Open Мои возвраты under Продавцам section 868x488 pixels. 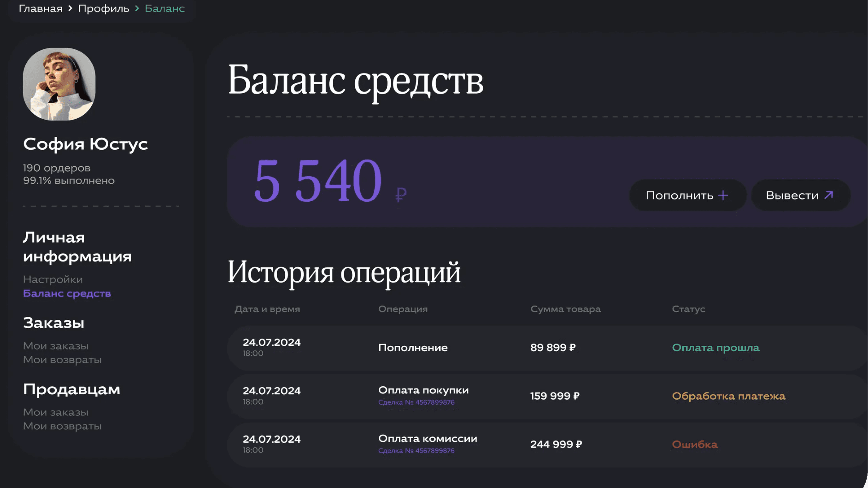(62, 426)
